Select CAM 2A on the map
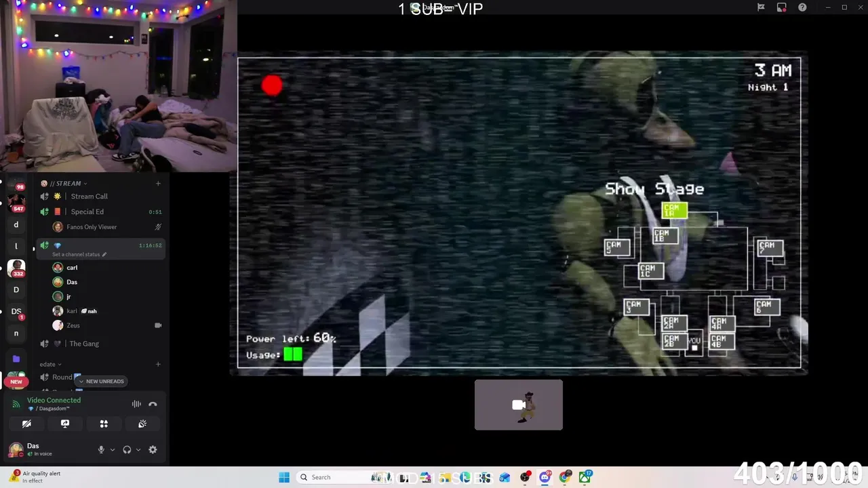This screenshot has width=868, height=488. pos(674,323)
